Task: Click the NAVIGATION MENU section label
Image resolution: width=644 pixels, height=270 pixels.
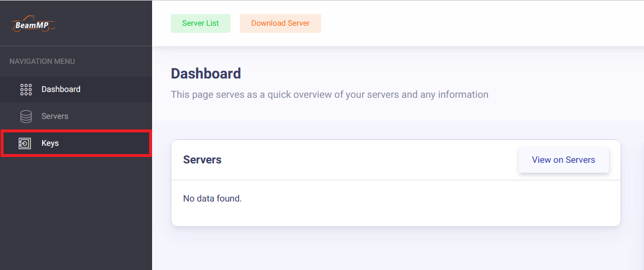Action: click(42, 61)
